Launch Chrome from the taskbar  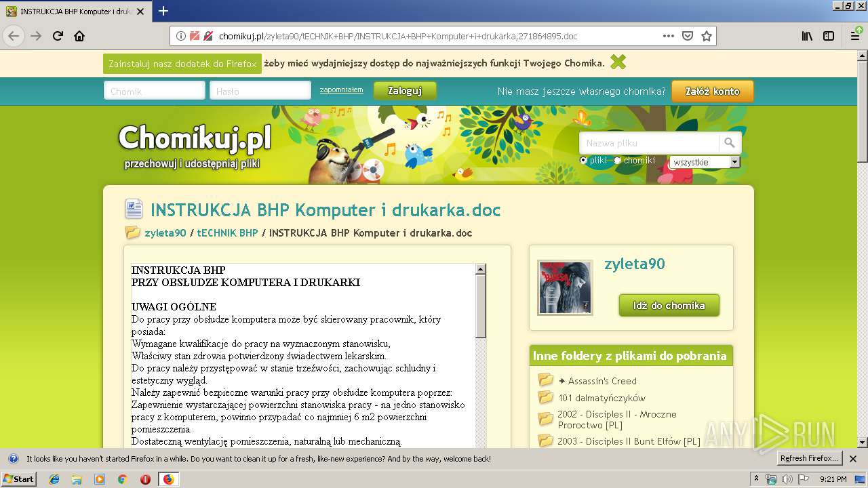(122, 479)
